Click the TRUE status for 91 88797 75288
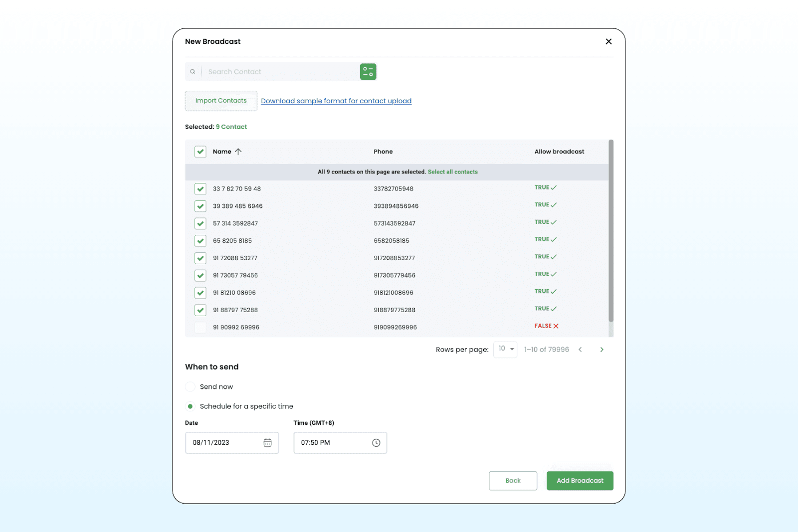This screenshot has height=532, width=798. click(546, 309)
